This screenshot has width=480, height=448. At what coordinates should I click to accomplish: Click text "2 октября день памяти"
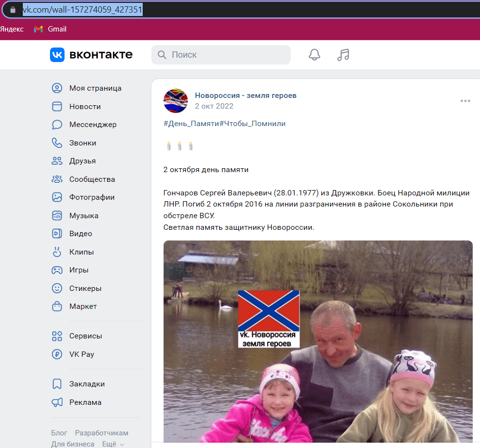pyautogui.click(x=206, y=170)
